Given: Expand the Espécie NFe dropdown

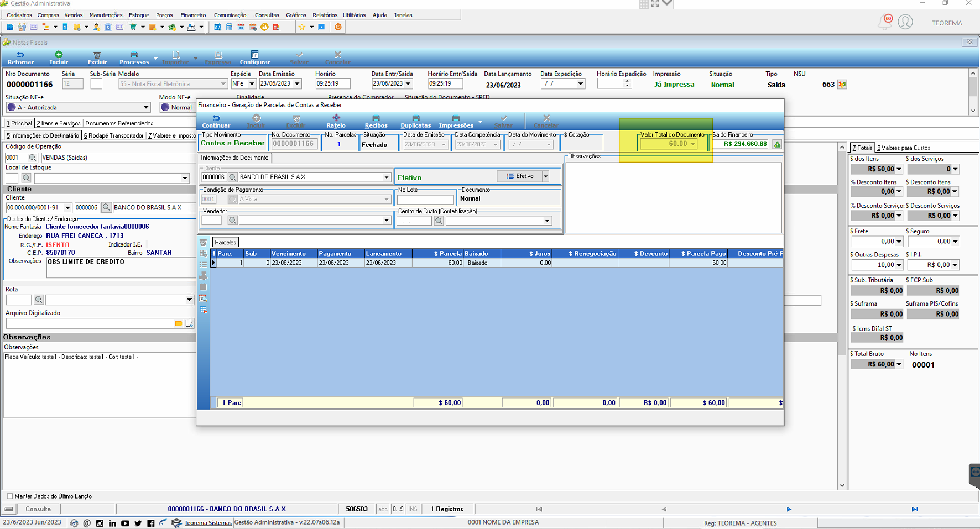Looking at the screenshot, I should point(252,84).
